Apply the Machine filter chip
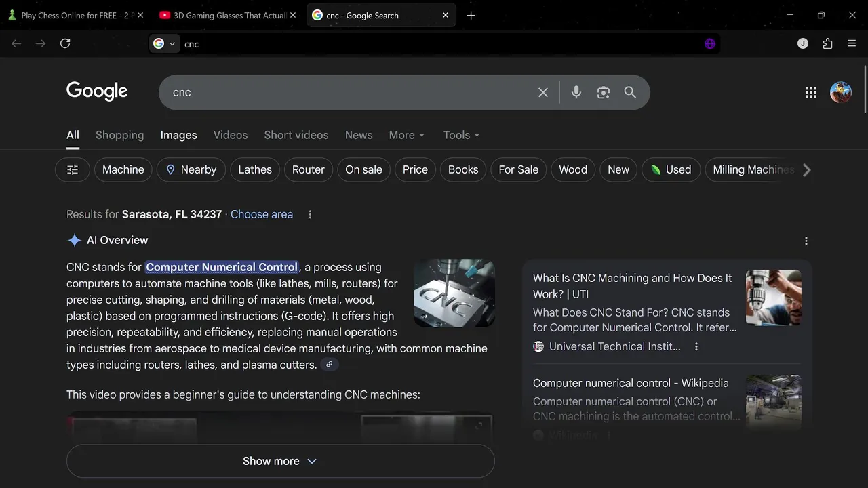 pos(123,169)
